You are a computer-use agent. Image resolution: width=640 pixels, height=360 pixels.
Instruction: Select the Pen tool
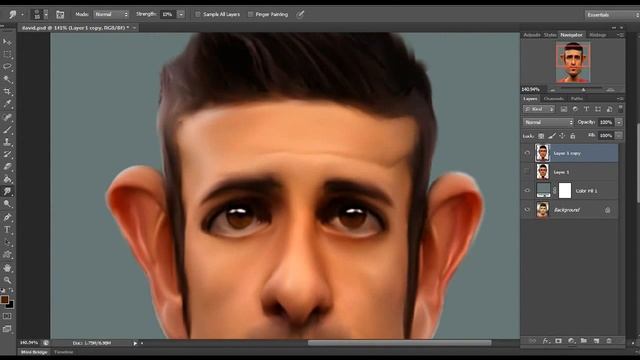(x=7, y=217)
